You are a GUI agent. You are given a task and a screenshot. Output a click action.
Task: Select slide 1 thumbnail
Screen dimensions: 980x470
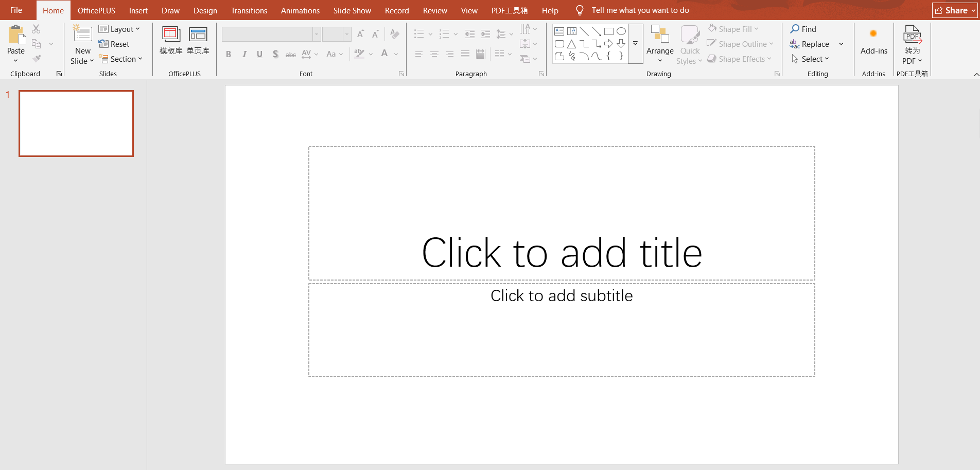[76, 123]
